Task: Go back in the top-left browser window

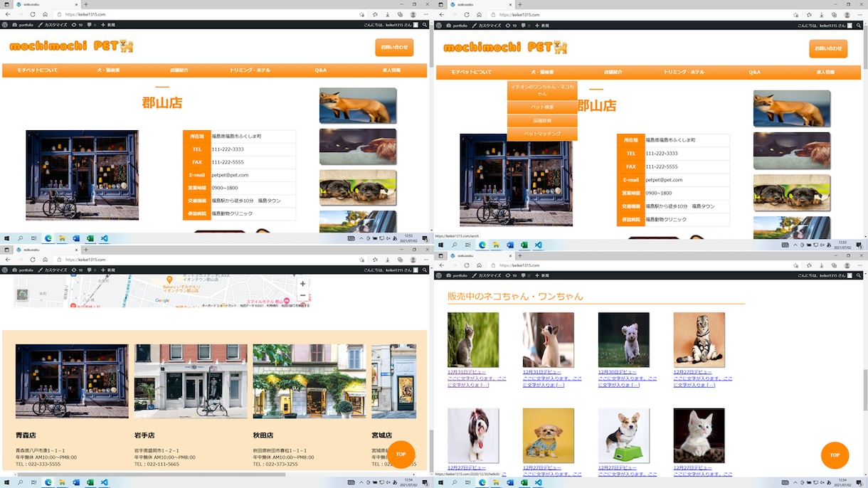Action: [x=6, y=14]
